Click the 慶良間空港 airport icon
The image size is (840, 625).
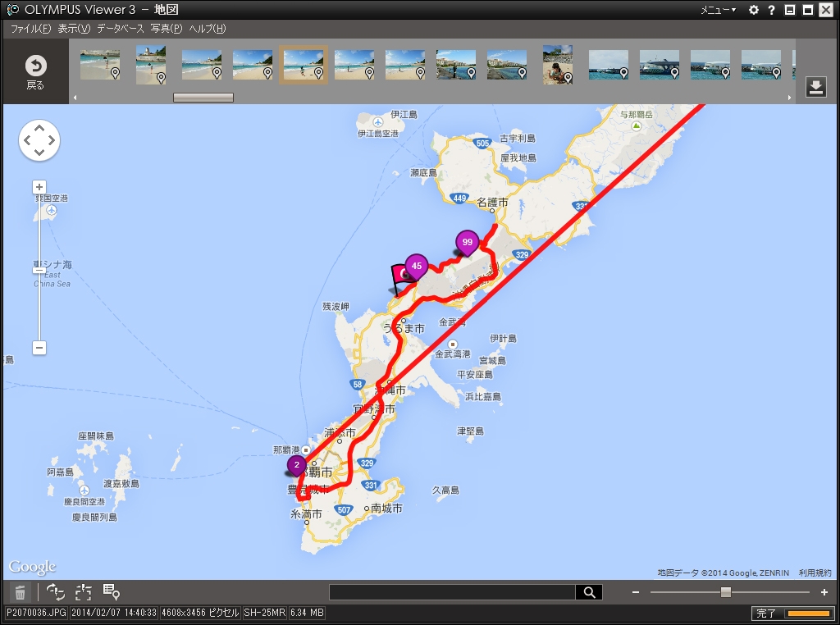tap(84, 490)
